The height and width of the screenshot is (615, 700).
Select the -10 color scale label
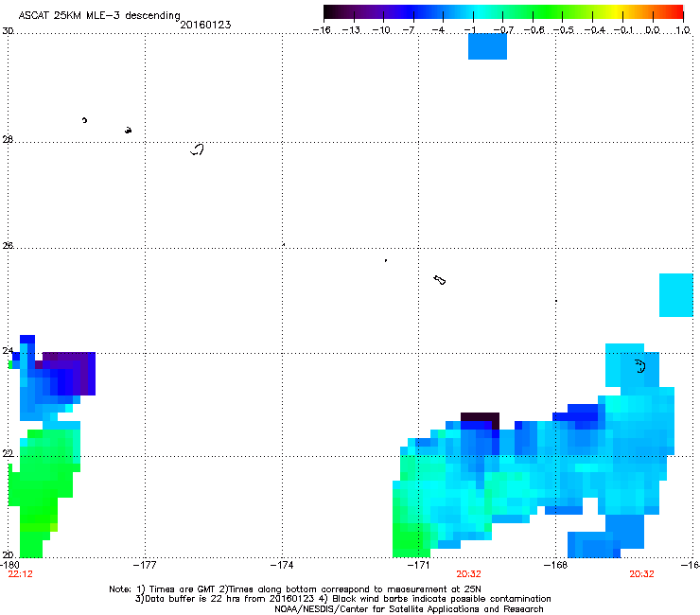(381, 30)
